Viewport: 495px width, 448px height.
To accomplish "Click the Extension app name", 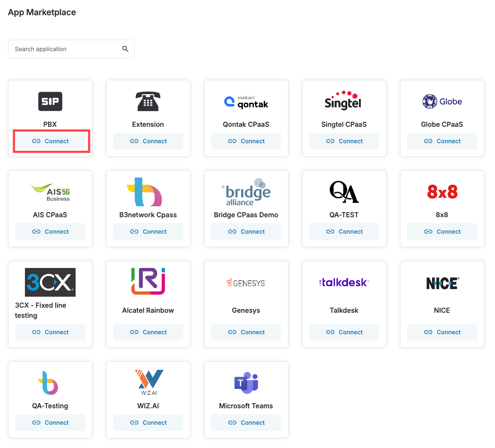I will [148, 125].
